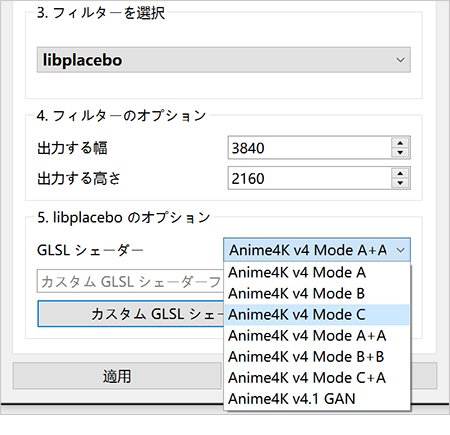Choose Anime4K v4 Mode C+A
This screenshot has width=450, height=435.
pyautogui.click(x=317, y=378)
